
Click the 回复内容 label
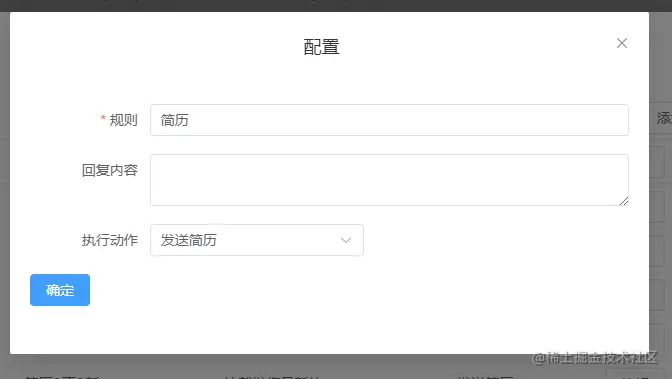coord(110,170)
